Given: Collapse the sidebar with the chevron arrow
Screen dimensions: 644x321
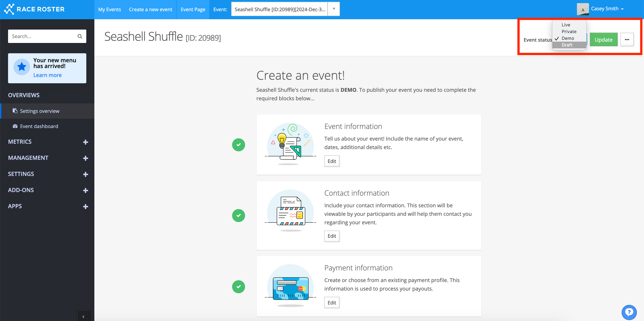Looking at the screenshot, I should point(83,316).
